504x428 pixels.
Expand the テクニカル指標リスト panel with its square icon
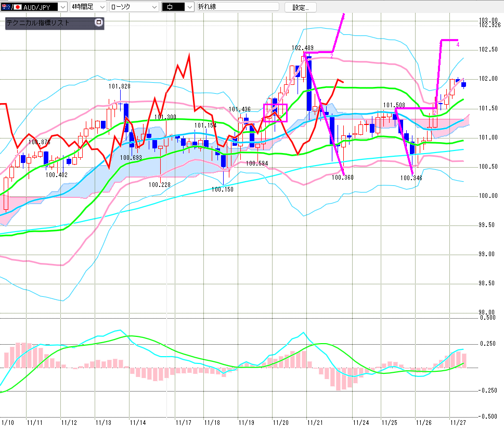click(x=98, y=23)
